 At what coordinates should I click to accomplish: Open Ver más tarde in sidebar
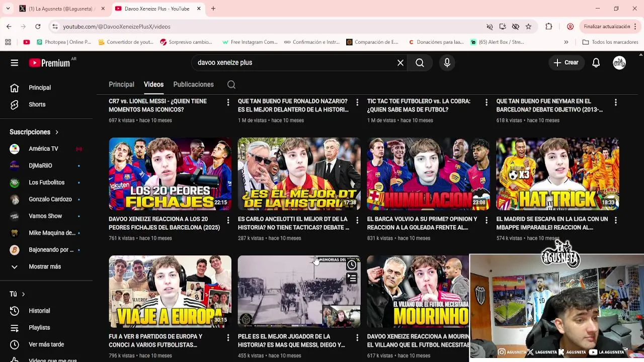[x=46, y=344]
